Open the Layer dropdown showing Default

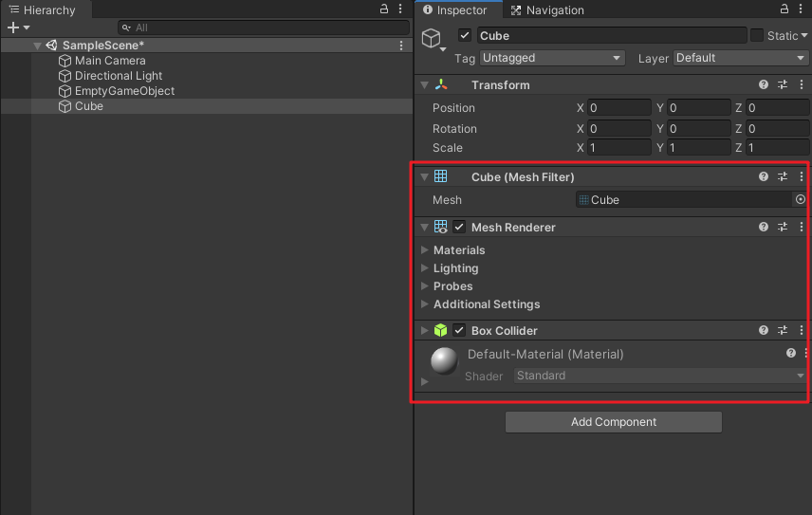tap(741, 58)
